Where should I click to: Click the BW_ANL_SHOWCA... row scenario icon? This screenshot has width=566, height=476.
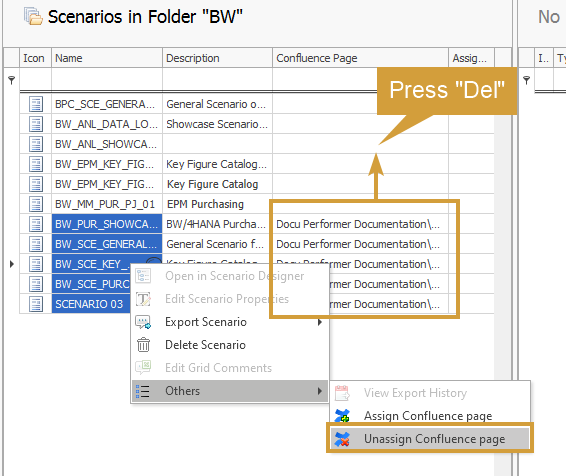point(36,144)
